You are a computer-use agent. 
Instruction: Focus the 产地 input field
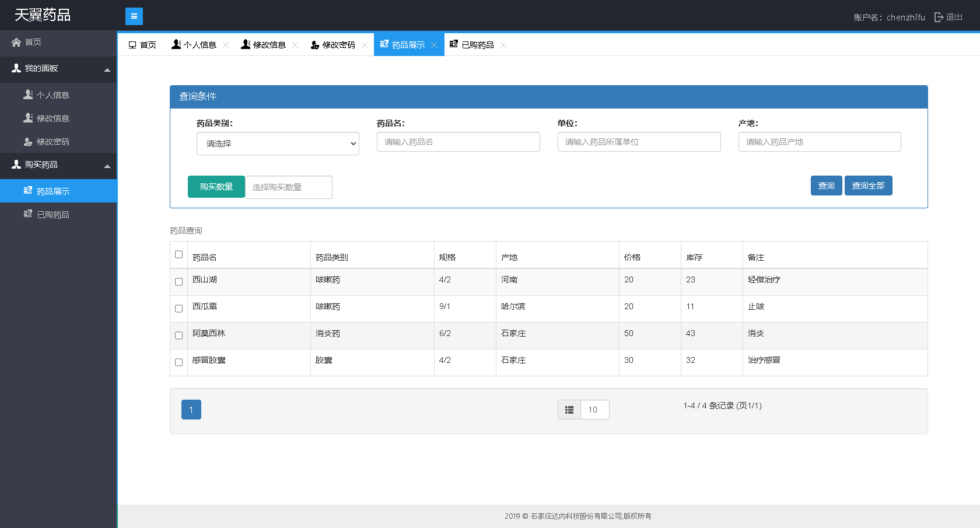pos(820,142)
